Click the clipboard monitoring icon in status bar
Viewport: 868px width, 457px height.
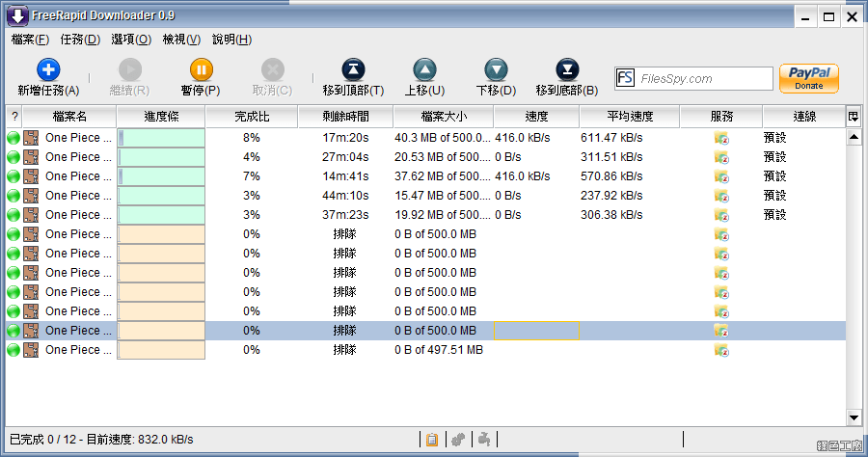click(x=432, y=440)
